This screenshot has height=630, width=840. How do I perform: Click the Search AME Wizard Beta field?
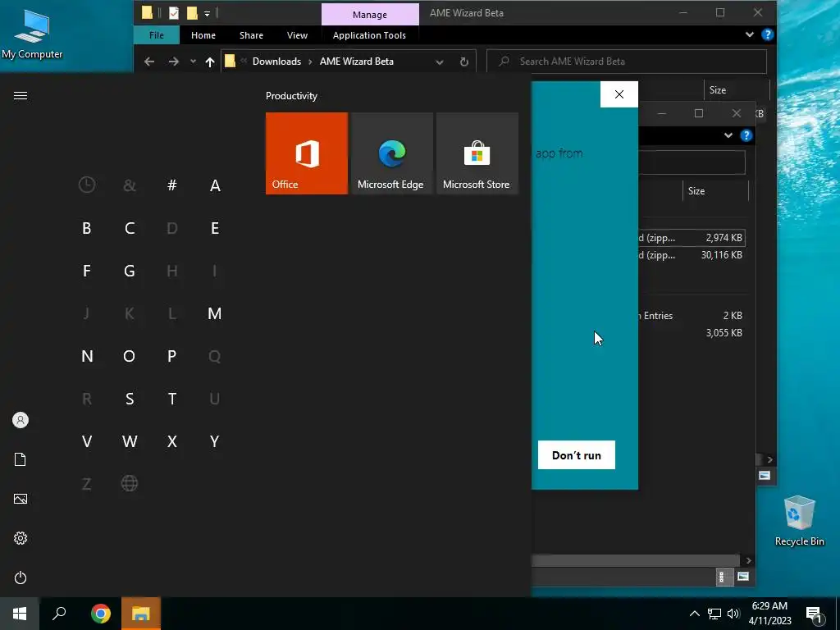(x=627, y=62)
